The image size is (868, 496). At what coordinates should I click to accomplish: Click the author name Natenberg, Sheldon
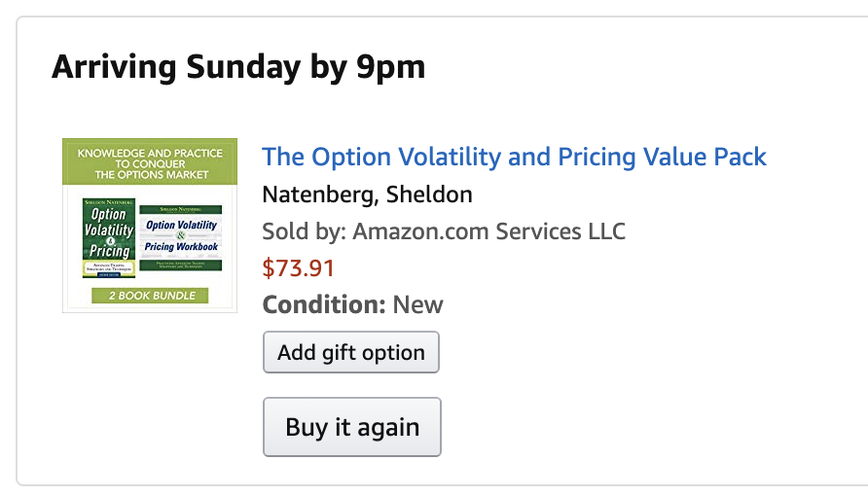[x=367, y=195]
